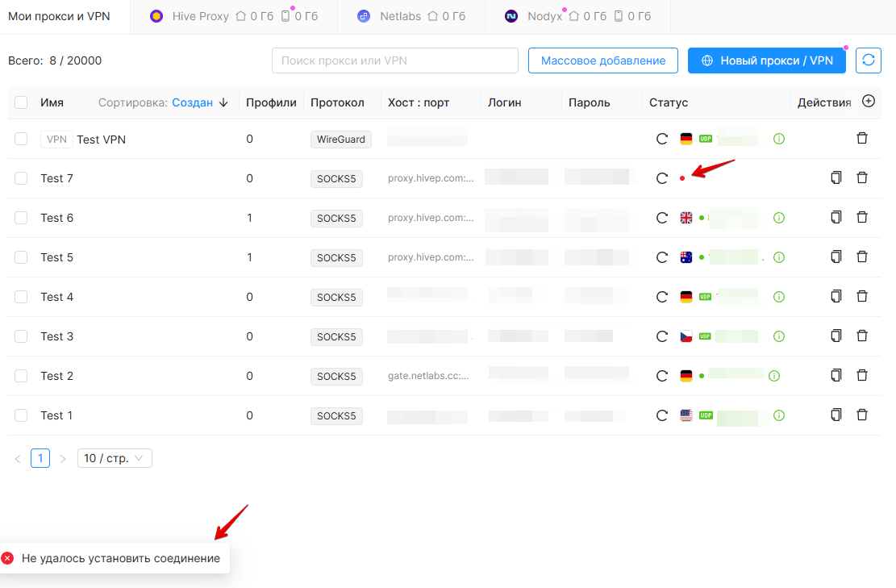896x588 pixels.
Task: Delete the Test 5 proxy
Action: click(x=862, y=256)
